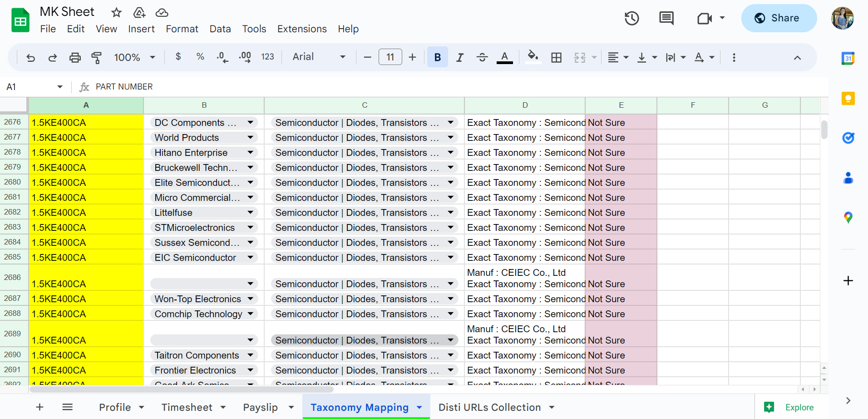Format as currency with dollar icon

178,57
